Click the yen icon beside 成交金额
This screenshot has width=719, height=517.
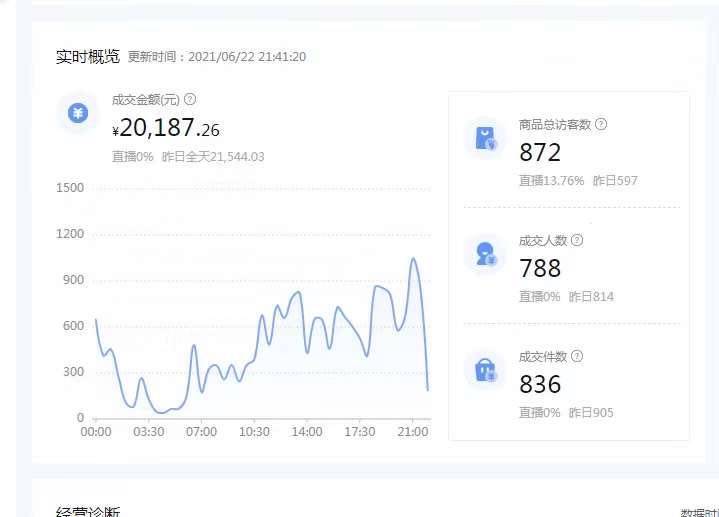tap(78, 113)
